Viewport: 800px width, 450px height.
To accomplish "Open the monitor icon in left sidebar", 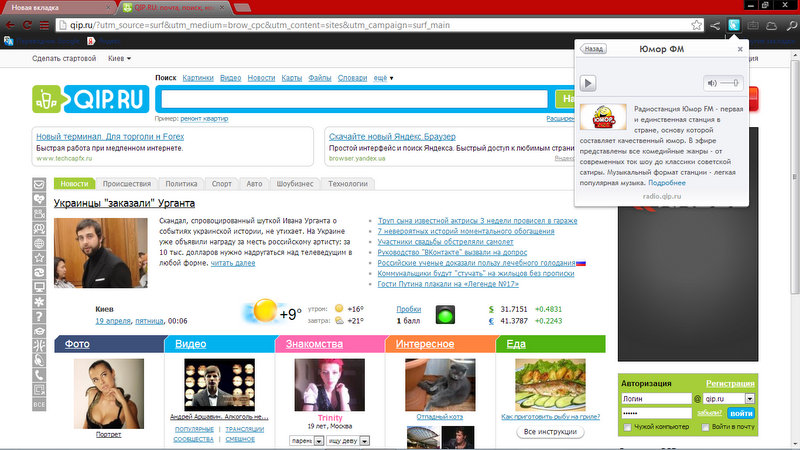I will click(39, 287).
